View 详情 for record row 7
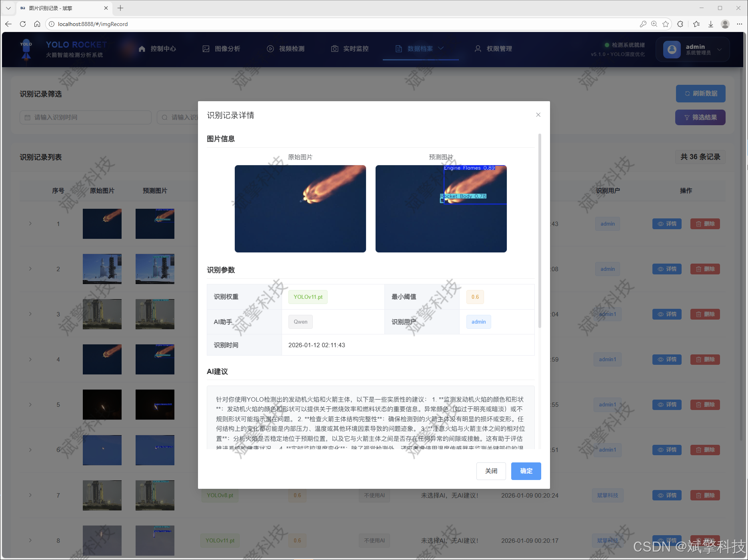748x560 pixels. click(x=667, y=495)
